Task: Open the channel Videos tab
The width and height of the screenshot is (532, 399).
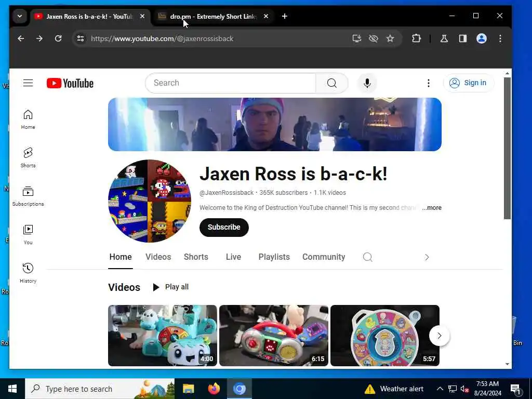Action: [158, 257]
